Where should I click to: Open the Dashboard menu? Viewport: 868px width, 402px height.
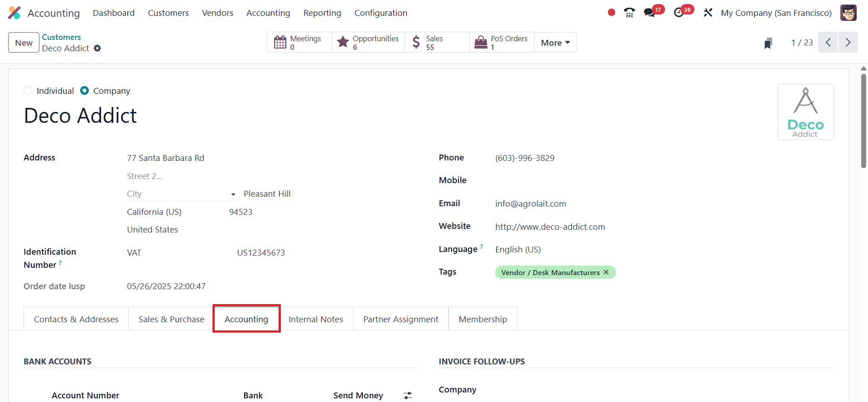tap(114, 13)
